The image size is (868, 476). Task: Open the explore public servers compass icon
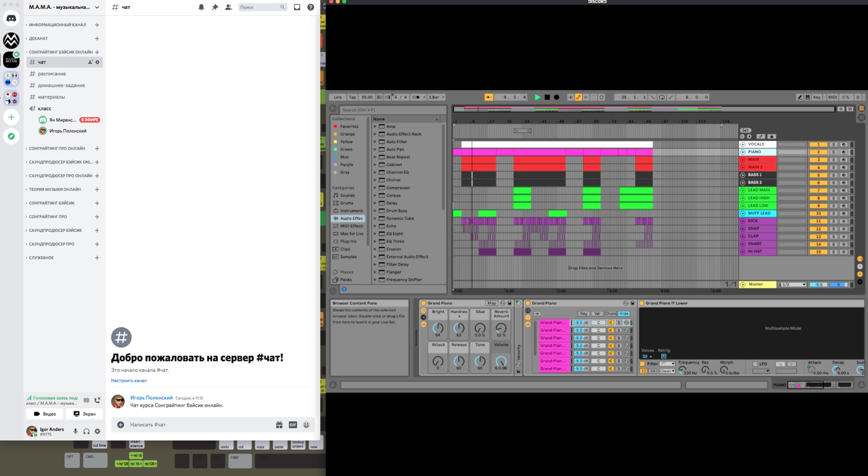(11, 136)
